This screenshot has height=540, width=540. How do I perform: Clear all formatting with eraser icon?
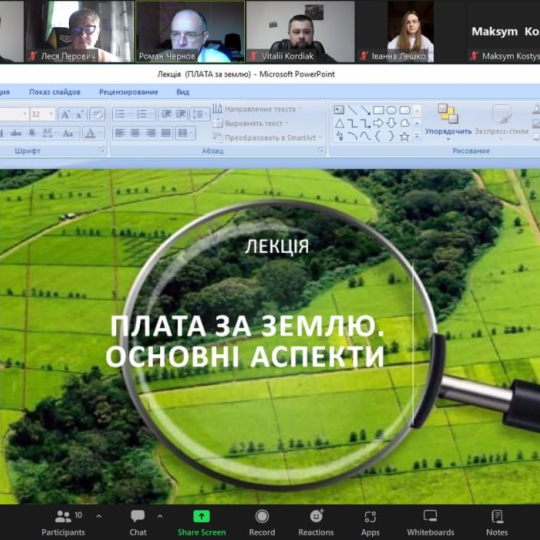tap(97, 114)
